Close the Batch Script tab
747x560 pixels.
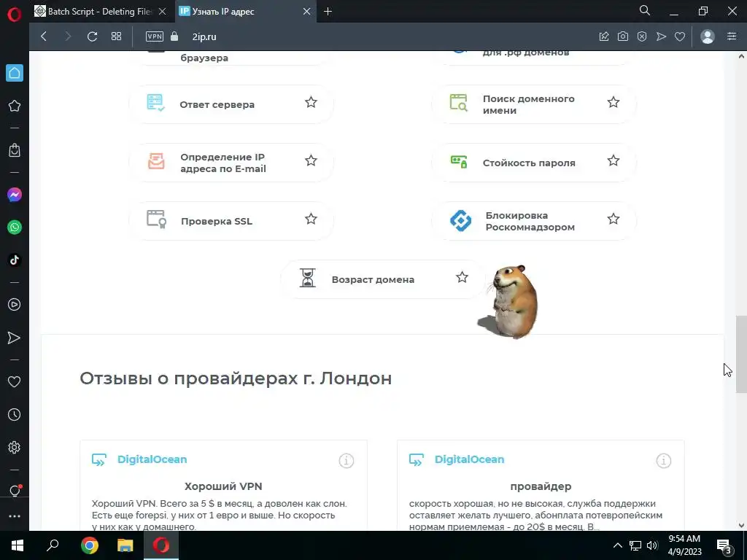[x=163, y=12]
